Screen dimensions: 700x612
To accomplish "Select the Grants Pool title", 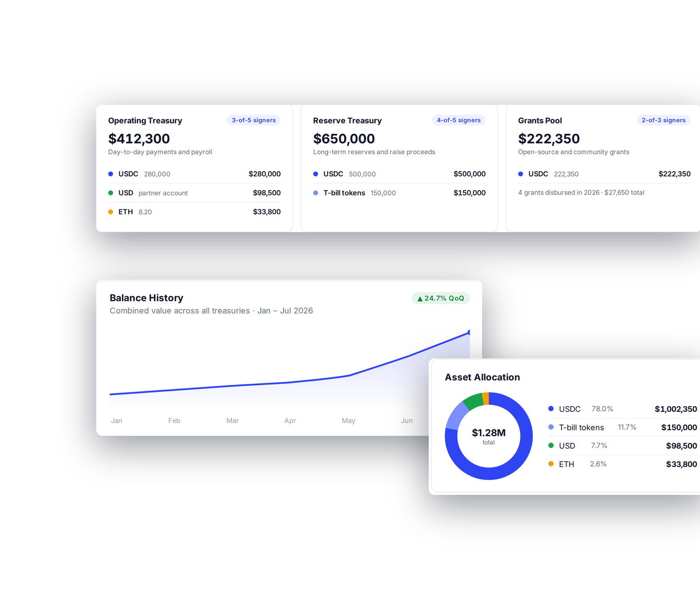I will [540, 121].
